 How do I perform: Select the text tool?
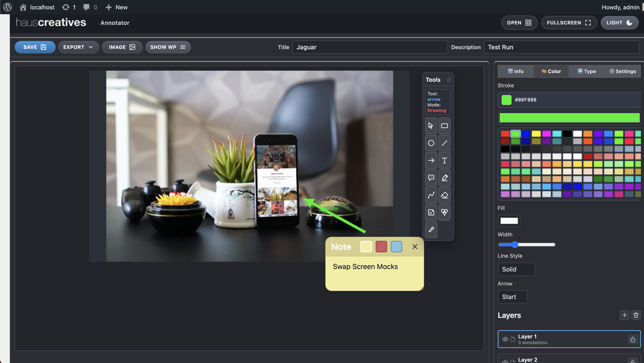(x=444, y=160)
